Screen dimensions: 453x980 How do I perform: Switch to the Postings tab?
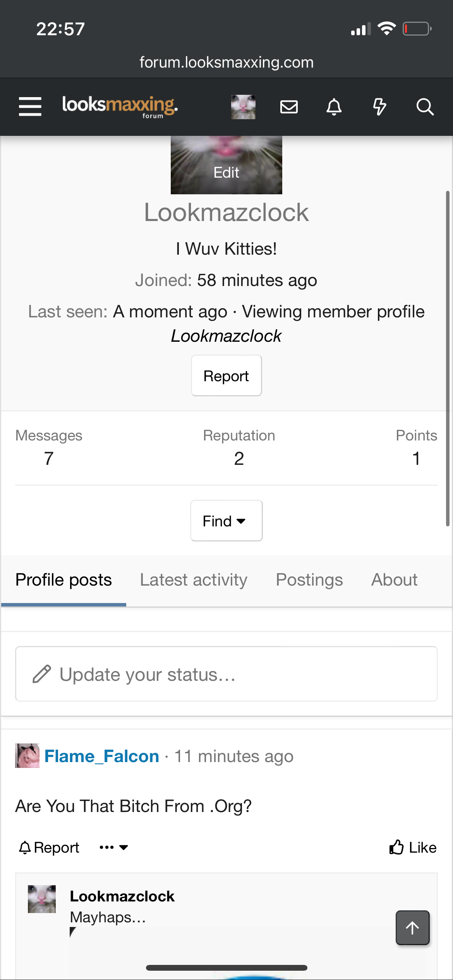coord(309,580)
